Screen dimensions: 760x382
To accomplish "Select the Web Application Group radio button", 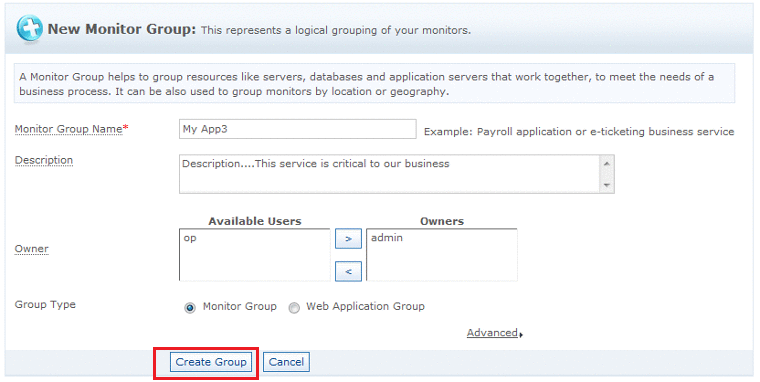I will (294, 308).
